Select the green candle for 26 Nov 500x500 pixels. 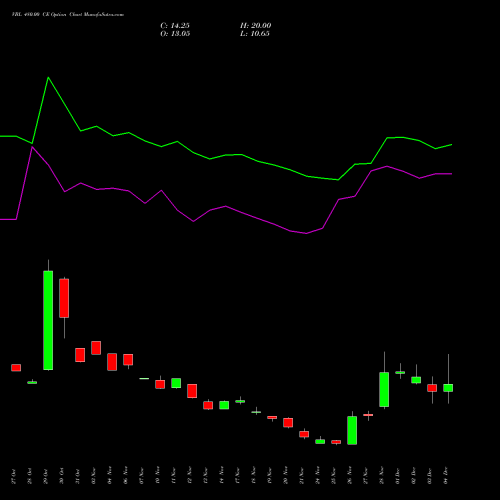[x=352, y=430]
